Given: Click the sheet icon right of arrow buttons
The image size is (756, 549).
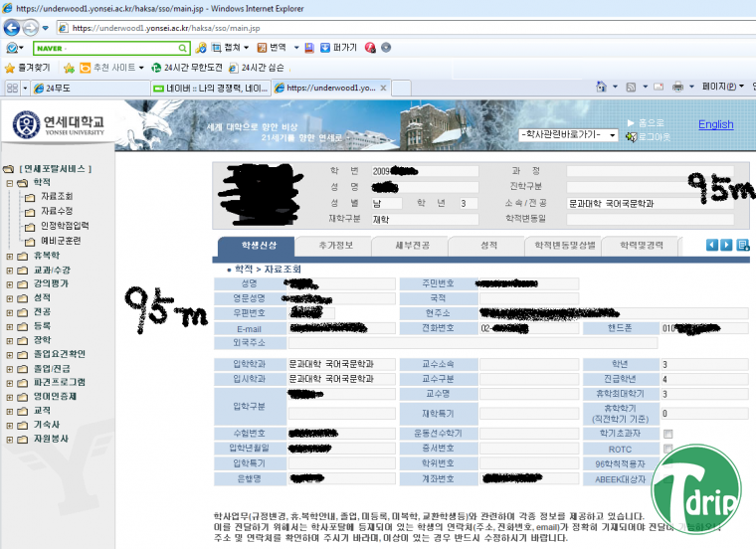Looking at the screenshot, I should (742, 245).
